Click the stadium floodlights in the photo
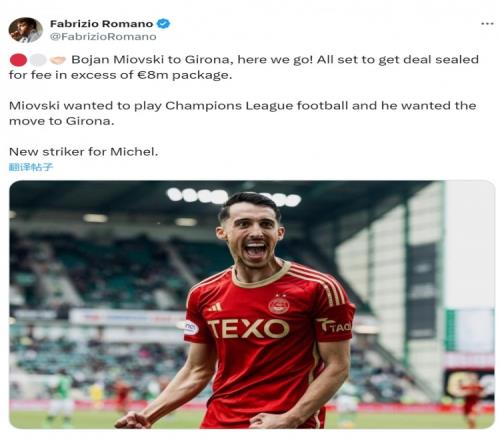This screenshot has height=440, width=500. (x=233, y=197)
